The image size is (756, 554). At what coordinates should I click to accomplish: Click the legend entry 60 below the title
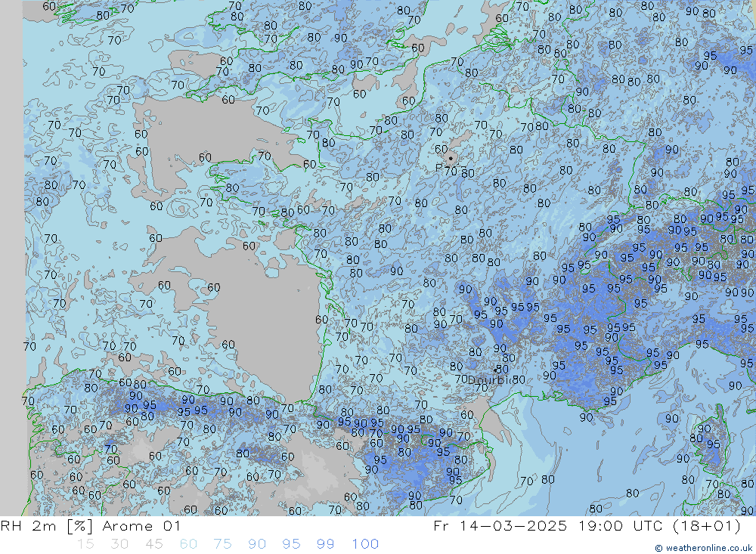pos(188,544)
